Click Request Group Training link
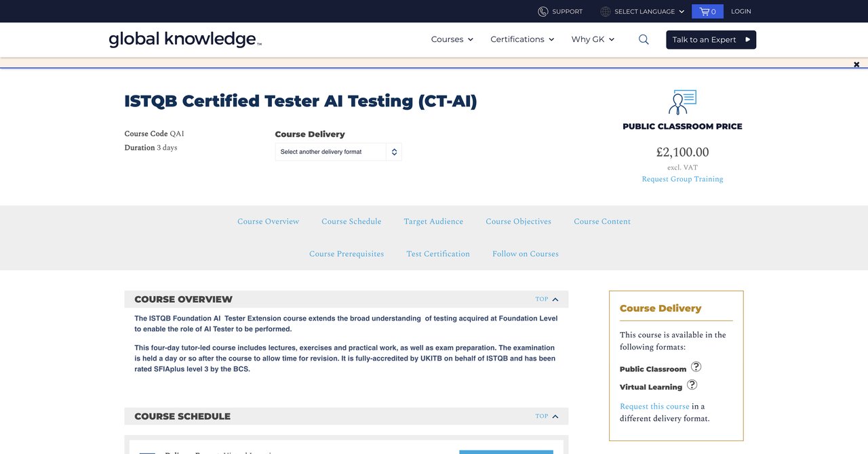This screenshot has width=868, height=454. [682, 179]
